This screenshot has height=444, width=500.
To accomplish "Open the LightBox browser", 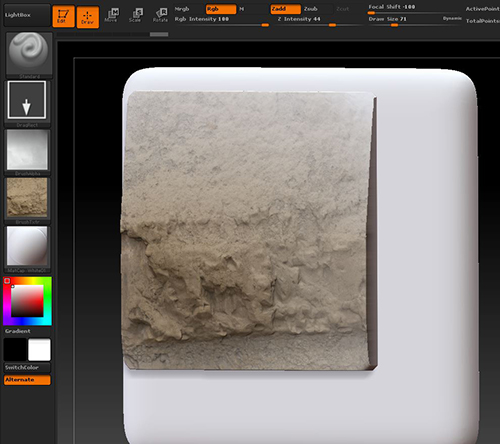I will pos(27,15).
